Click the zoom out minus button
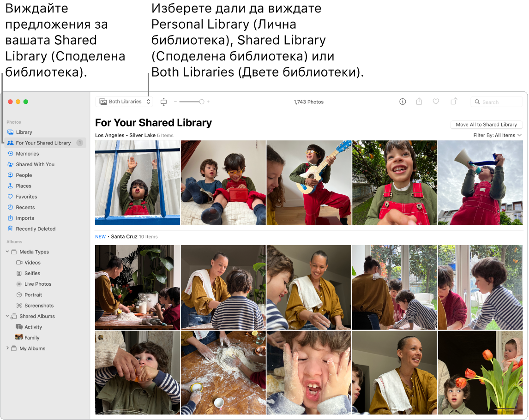Screen dimensions: 529x420 175,102
